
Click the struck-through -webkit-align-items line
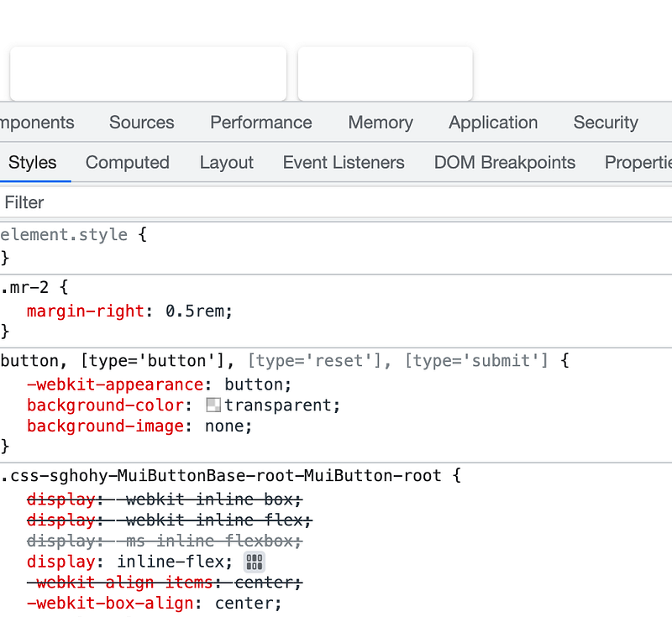(x=165, y=583)
